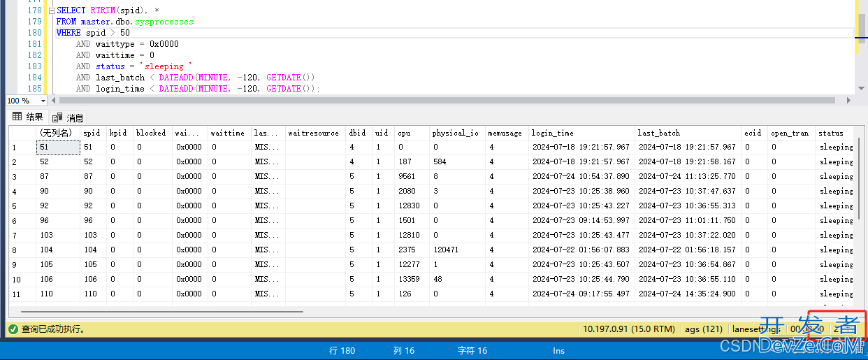Select row header number 1
The image size is (868, 360).
pyautogui.click(x=22, y=147)
